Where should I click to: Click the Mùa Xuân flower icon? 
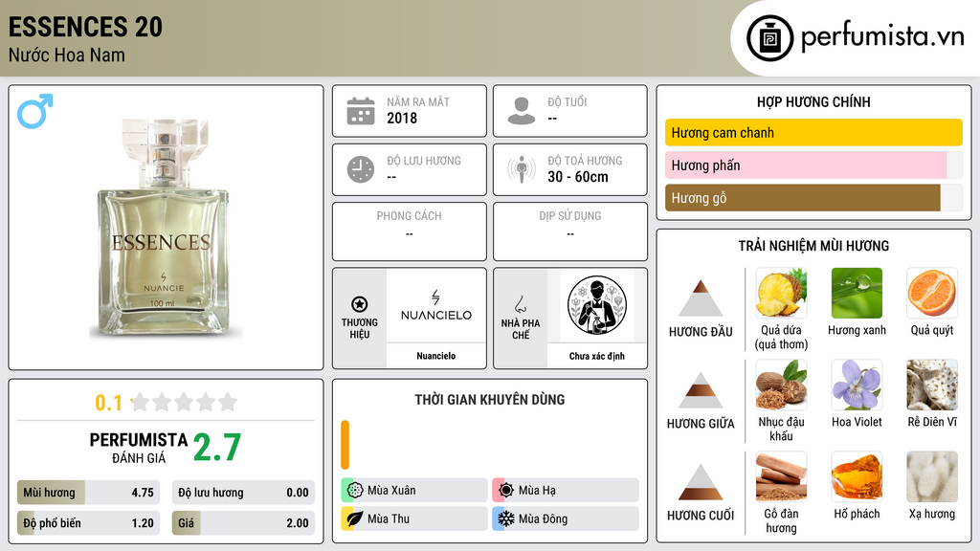tap(355, 491)
